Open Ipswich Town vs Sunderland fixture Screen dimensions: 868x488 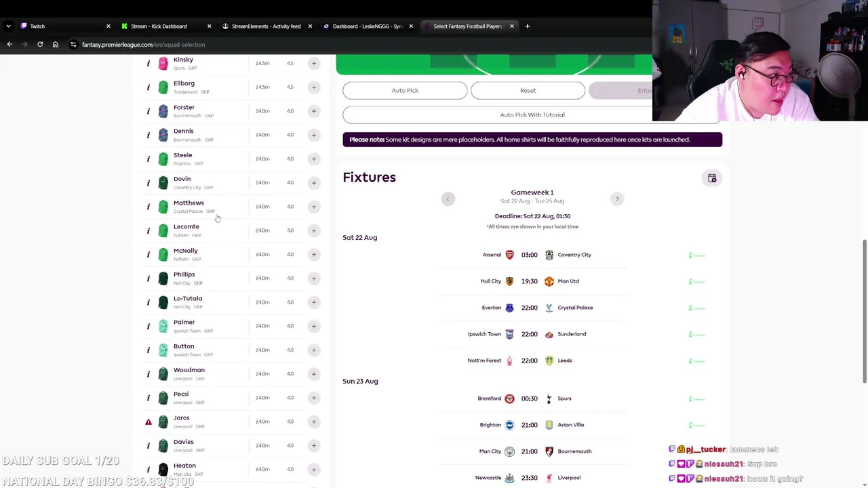coord(532,334)
